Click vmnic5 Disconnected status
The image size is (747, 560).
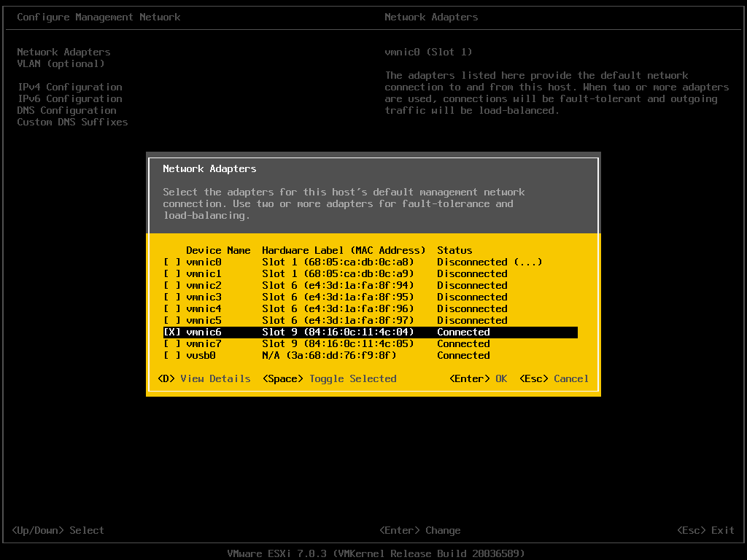coord(472,321)
